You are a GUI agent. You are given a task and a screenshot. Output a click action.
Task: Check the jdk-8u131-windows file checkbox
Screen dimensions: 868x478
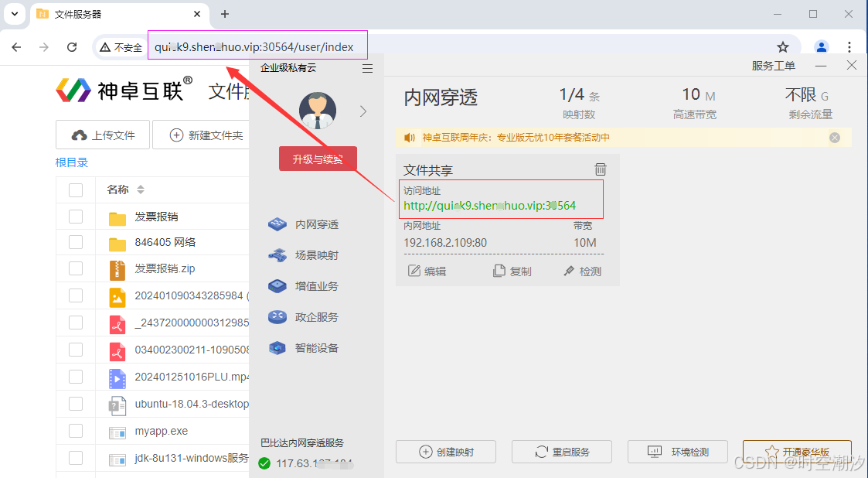click(x=76, y=459)
